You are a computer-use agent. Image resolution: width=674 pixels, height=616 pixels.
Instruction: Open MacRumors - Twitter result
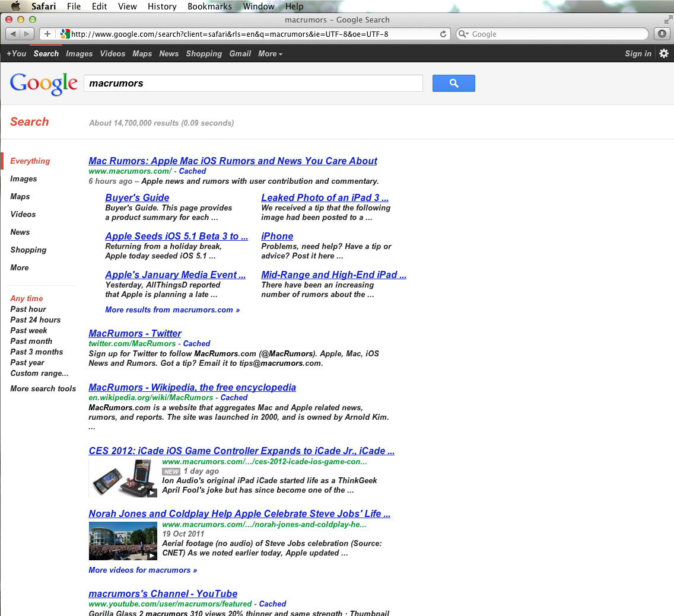[135, 333]
